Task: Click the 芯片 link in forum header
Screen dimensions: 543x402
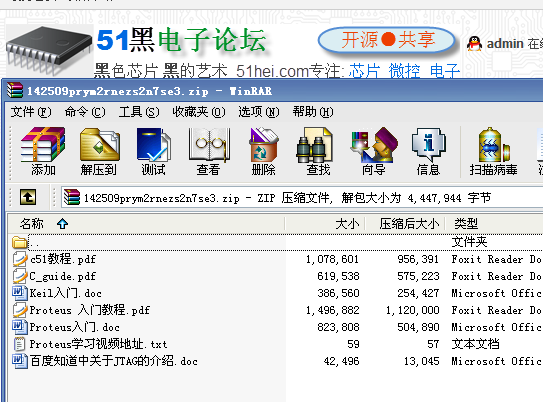Action: (364, 71)
